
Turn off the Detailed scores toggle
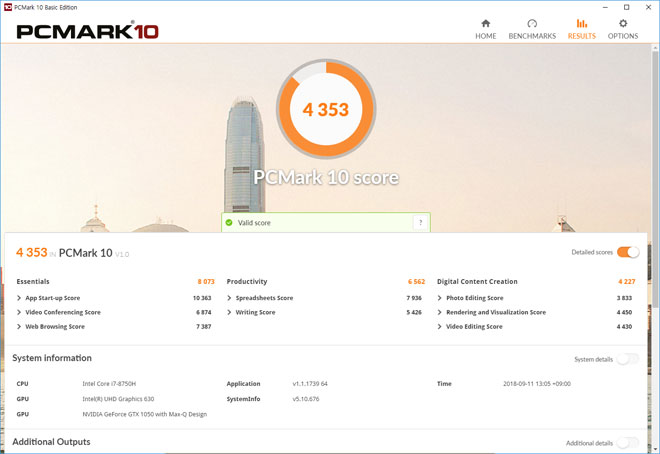click(x=627, y=252)
